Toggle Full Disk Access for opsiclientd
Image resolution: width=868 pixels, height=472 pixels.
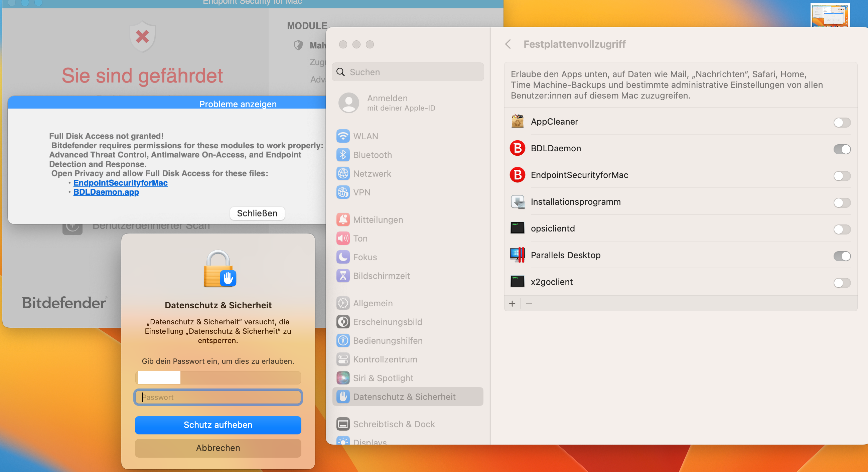842,229
